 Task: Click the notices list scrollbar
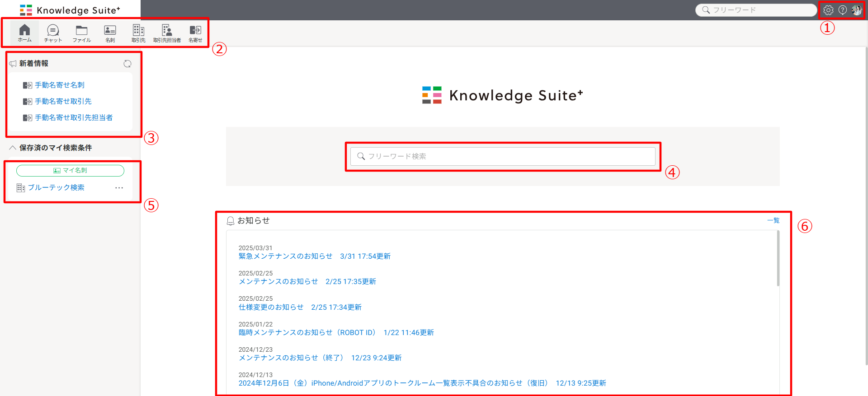point(778,258)
